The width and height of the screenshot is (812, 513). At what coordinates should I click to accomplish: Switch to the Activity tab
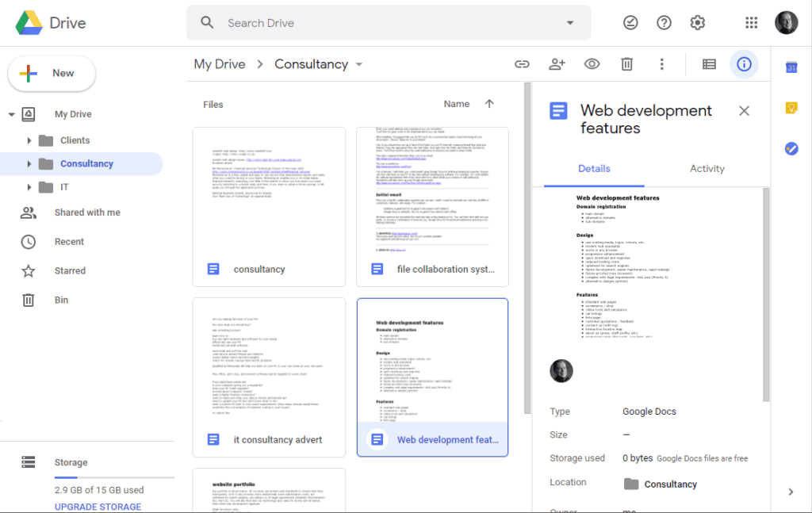[707, 168]
